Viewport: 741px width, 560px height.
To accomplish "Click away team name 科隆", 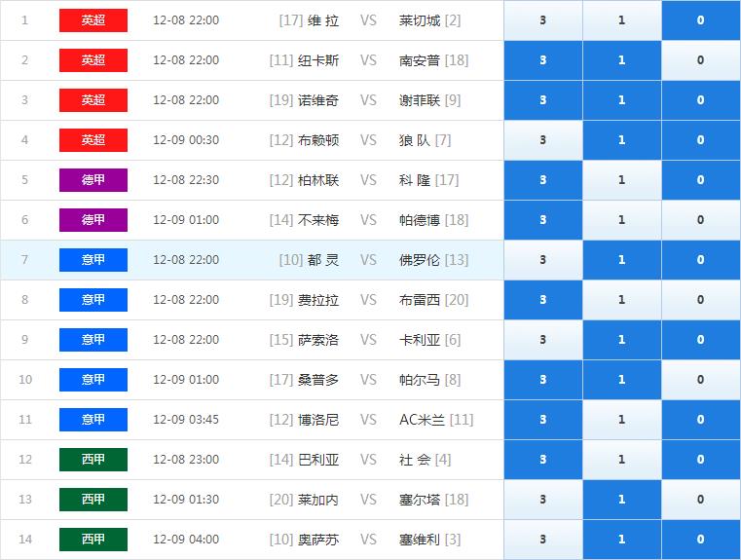I will pyautogui.click(x=415, y=180).
